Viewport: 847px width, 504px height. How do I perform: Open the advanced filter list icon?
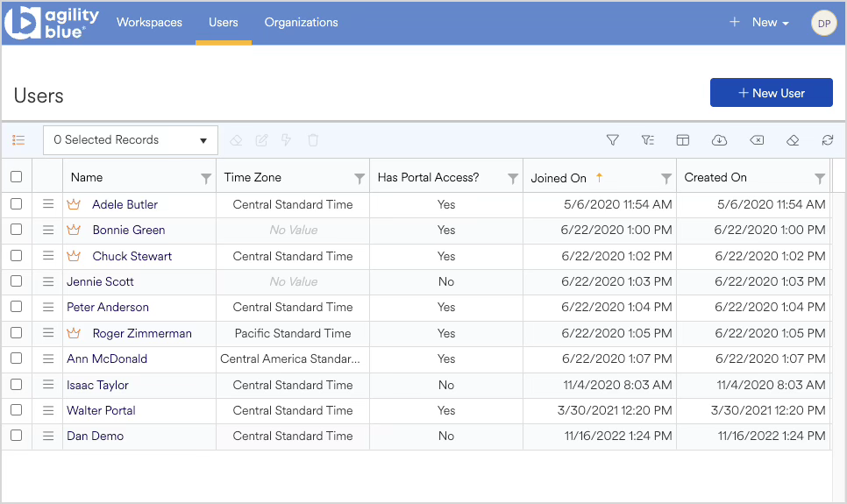pyautogui.click(x=648, y=140)
